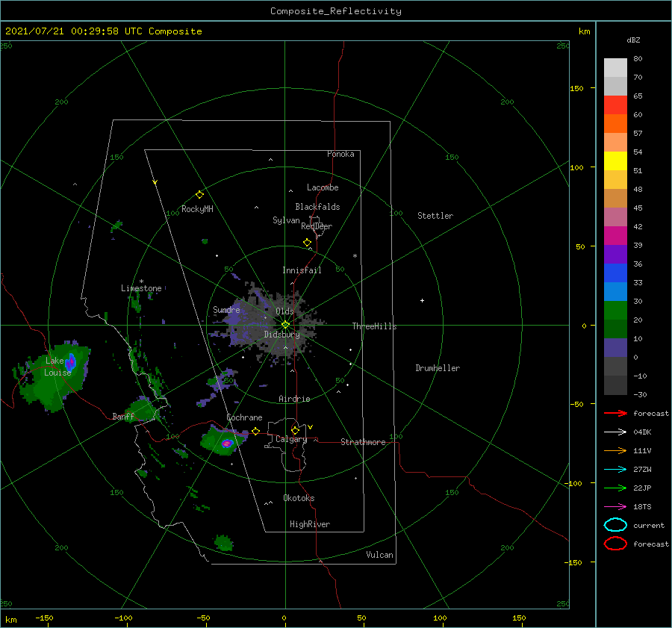
Task: Click the Sundre city label
Action: 226,309
